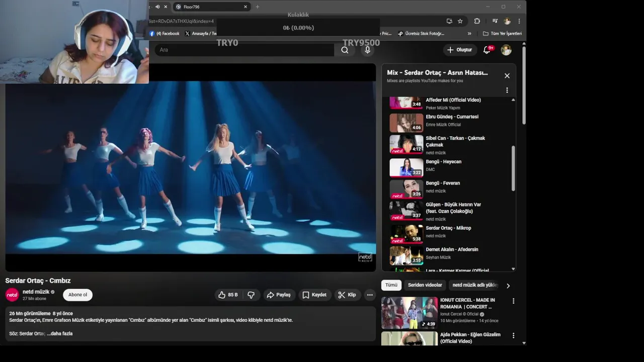Click the install app icon in address bar

pos(449,21)
